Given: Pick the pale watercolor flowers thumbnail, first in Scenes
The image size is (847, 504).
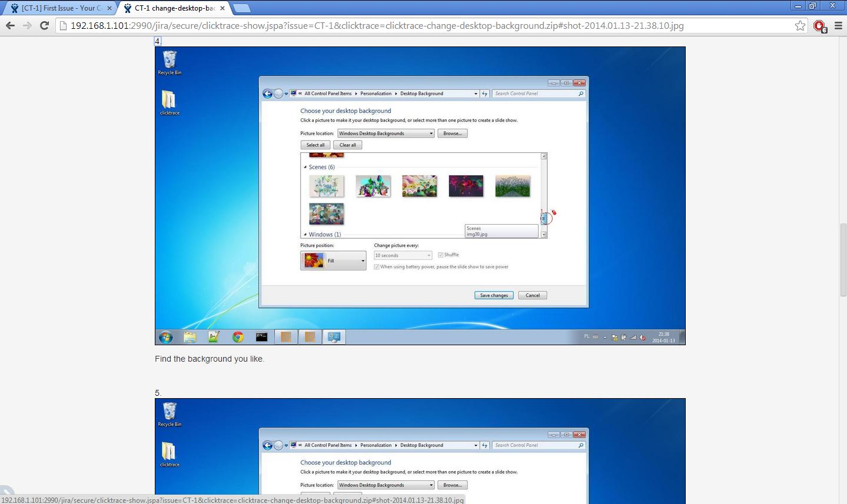Looking at the screenshot, I should (327, 186).
